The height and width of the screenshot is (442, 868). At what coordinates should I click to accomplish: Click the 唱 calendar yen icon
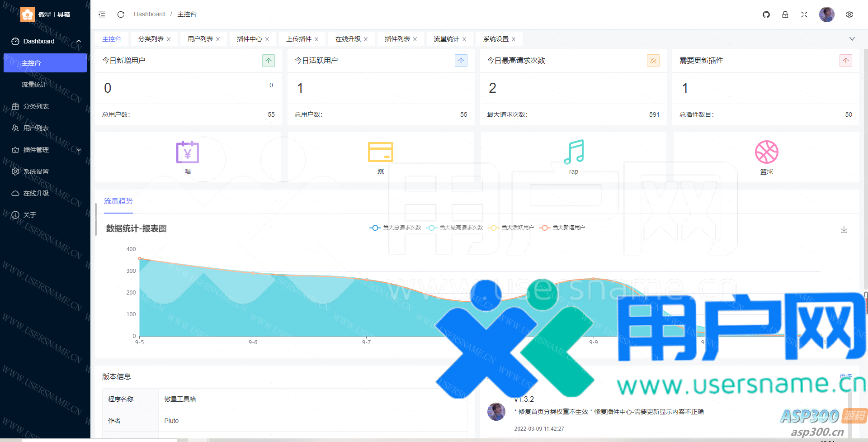[x=188, y=152]
